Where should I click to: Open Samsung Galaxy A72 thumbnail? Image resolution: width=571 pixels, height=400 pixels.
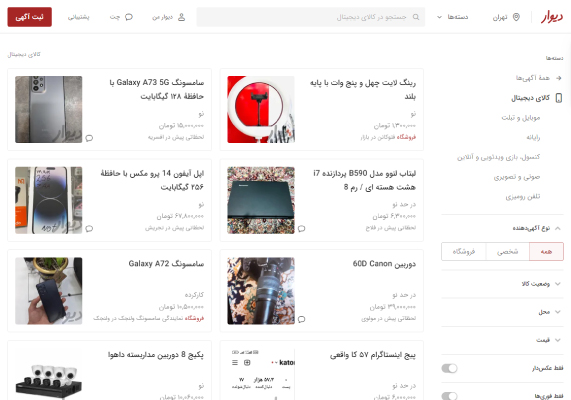[x=49, y=291]
